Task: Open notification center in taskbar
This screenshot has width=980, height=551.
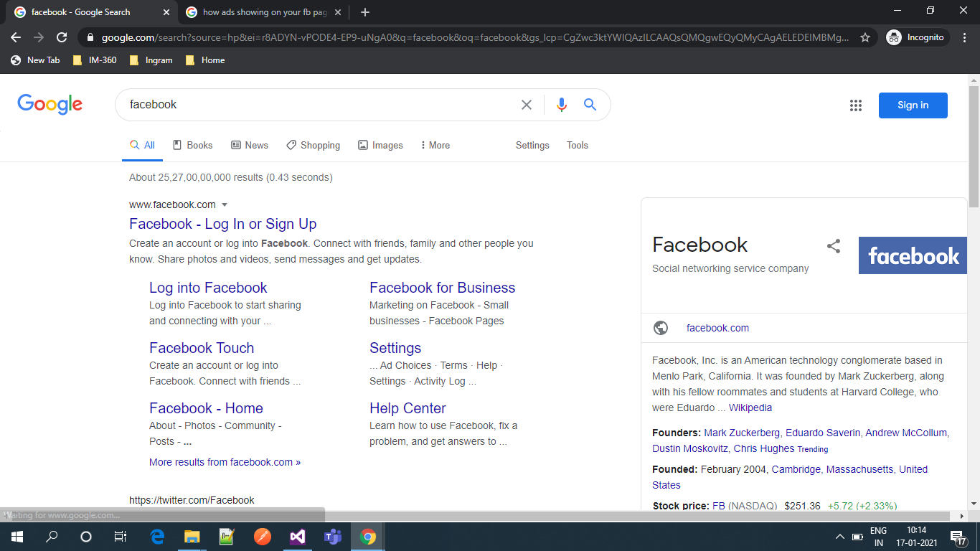Action: click(x=958, y=537)
